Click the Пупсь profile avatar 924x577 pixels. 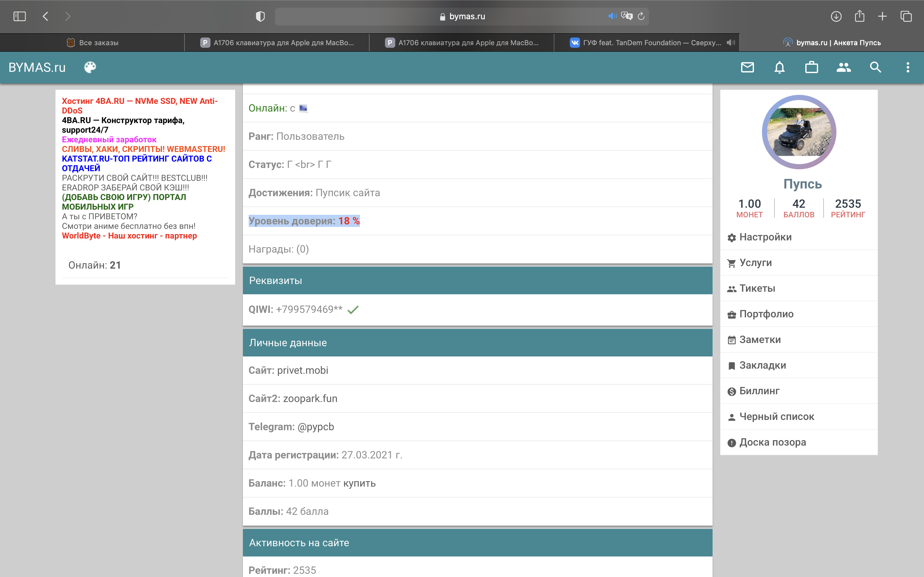[x=799, y=132]
